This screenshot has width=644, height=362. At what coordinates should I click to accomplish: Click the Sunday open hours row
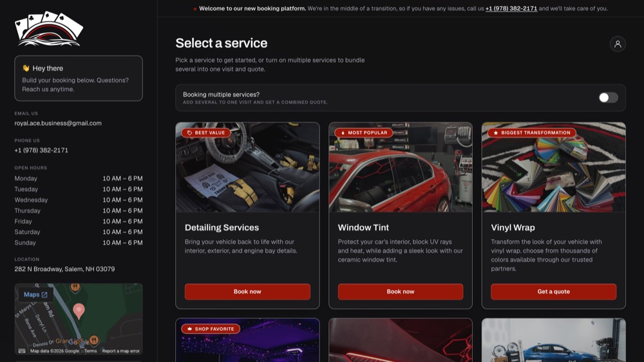click(79, 242)
